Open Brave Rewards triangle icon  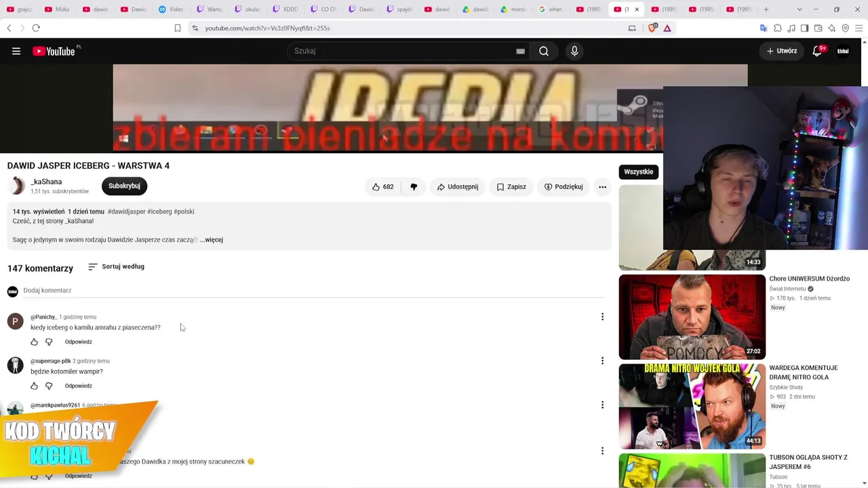pos(667,28)
